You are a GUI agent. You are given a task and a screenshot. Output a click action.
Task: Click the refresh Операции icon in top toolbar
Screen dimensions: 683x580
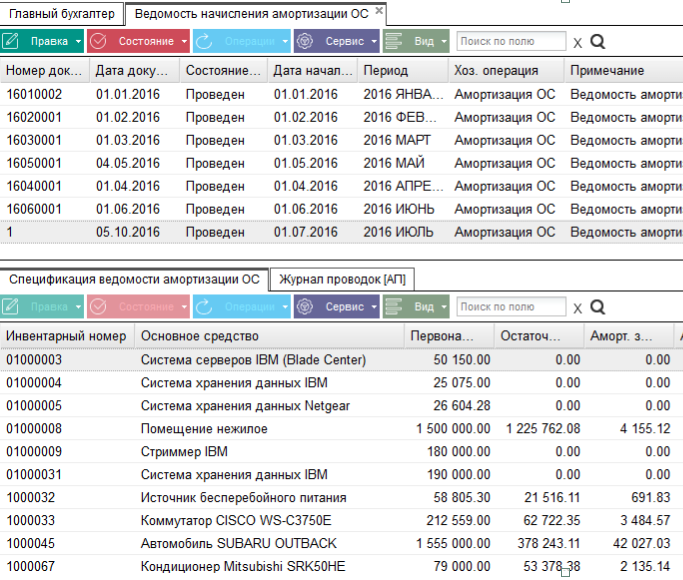pos(203,41)
